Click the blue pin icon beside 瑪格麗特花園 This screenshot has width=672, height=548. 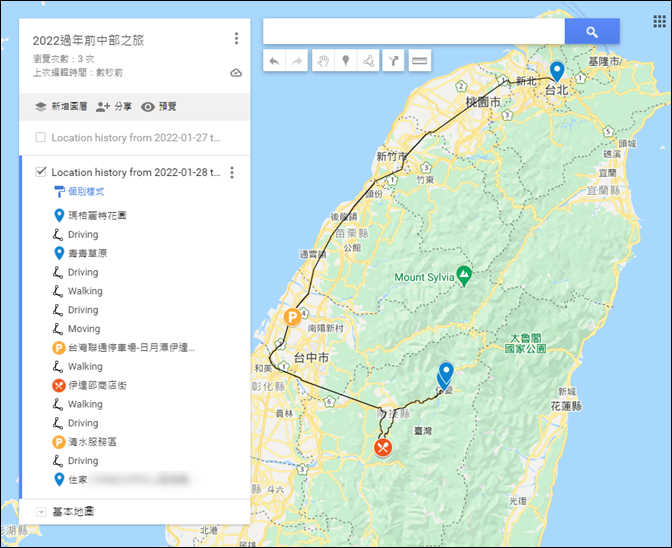click(x=59, y=216)
